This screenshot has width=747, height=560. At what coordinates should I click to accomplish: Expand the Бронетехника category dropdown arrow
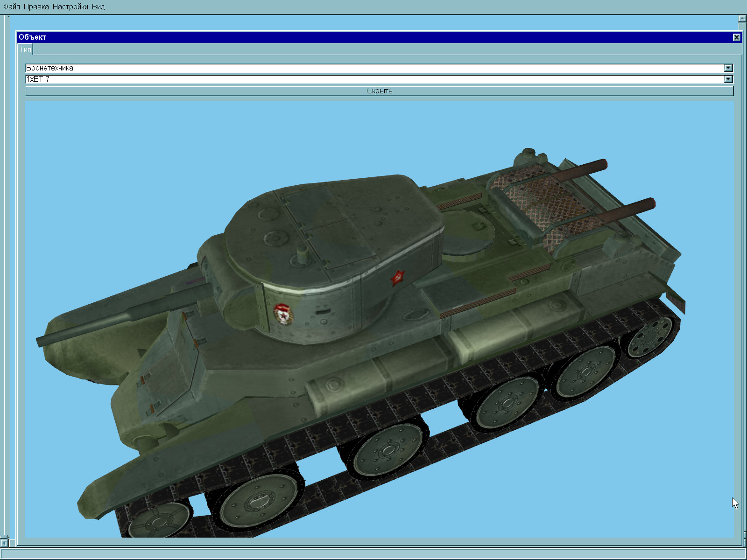coord(728,68)
